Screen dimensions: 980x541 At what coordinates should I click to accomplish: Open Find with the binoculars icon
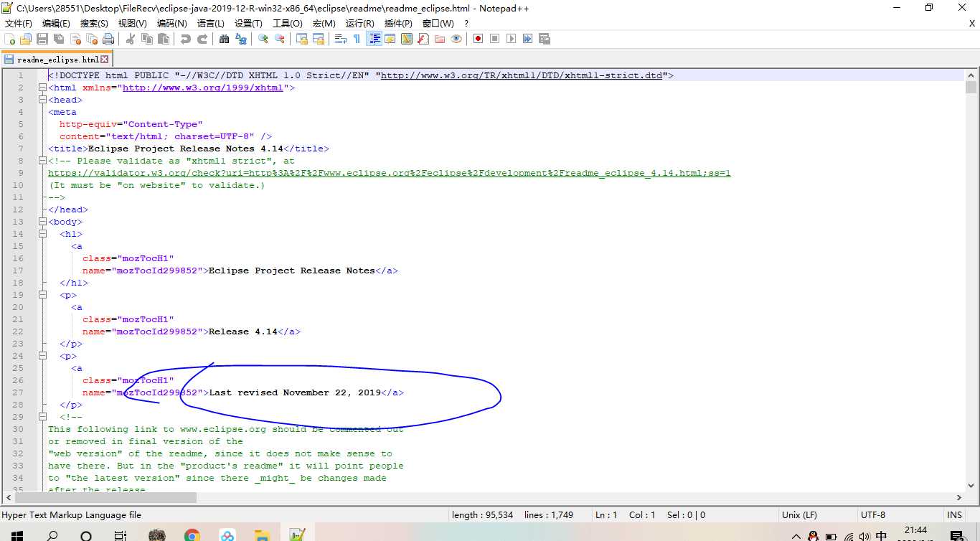(224, 39)
